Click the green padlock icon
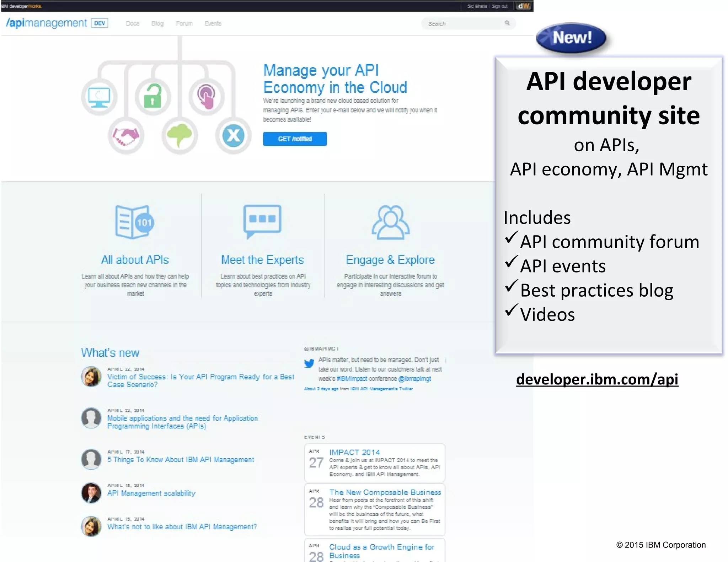 (x=153, y=97)
